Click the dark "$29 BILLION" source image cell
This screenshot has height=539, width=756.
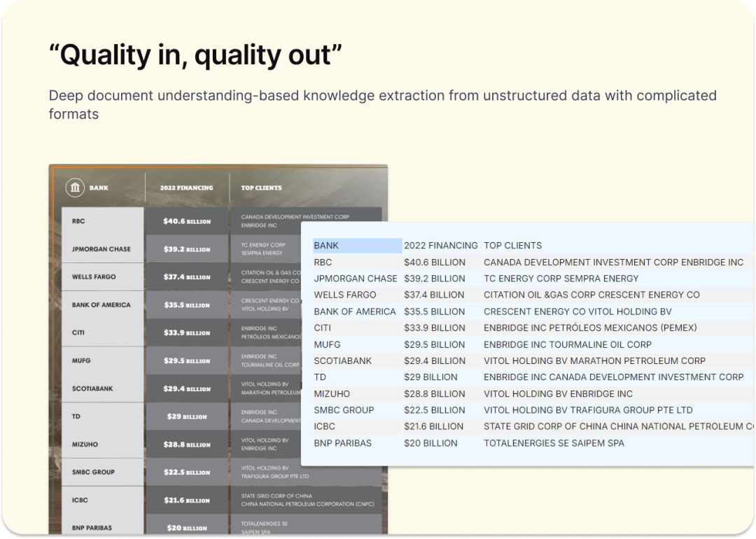187,416
